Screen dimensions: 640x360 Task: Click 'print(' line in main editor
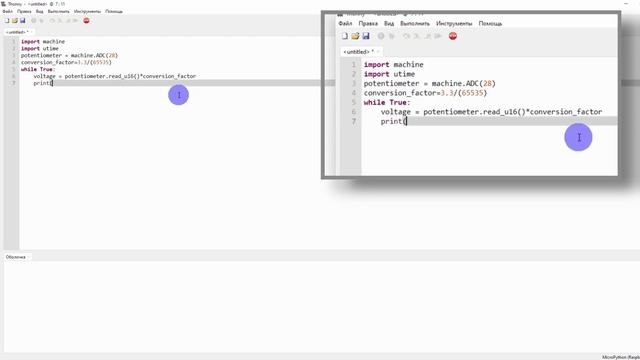43,83
